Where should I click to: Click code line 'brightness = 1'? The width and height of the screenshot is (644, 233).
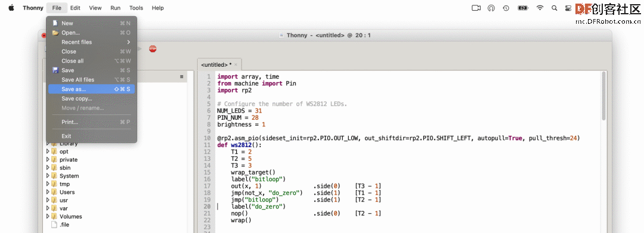[241, 125]
